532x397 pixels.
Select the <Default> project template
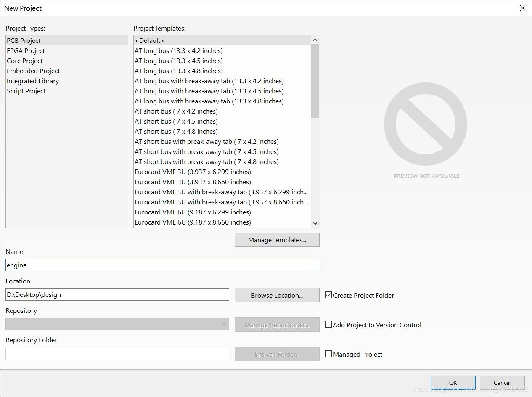149,41
